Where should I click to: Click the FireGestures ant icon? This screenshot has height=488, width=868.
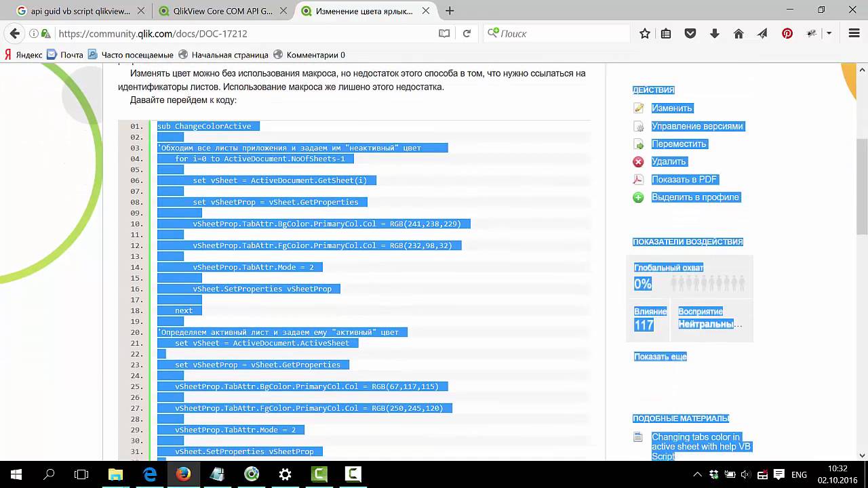pos(812,33)
